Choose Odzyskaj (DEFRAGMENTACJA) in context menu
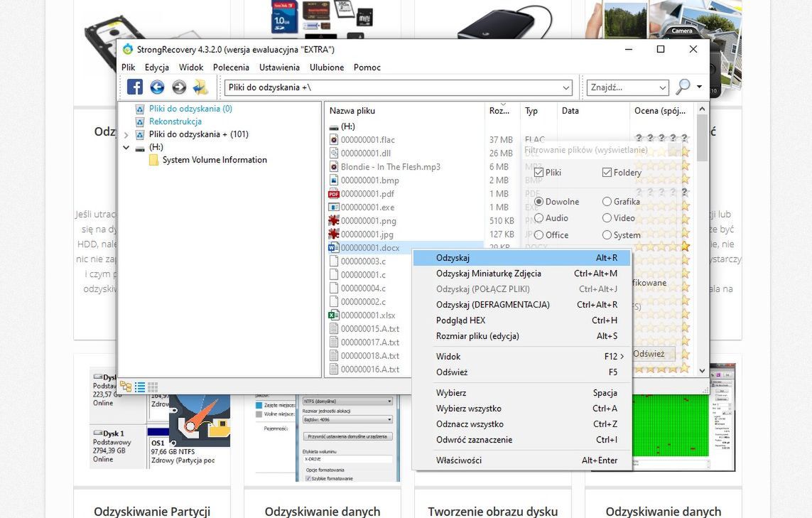Screen dimensions: 812x518 click(x=522, y=305)
